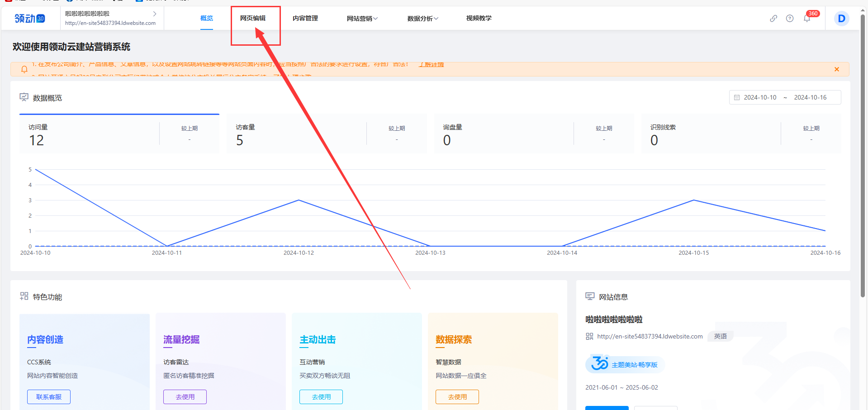Click the user avatar D
This screenshot has width=868, height=410.
click(841, 19)
